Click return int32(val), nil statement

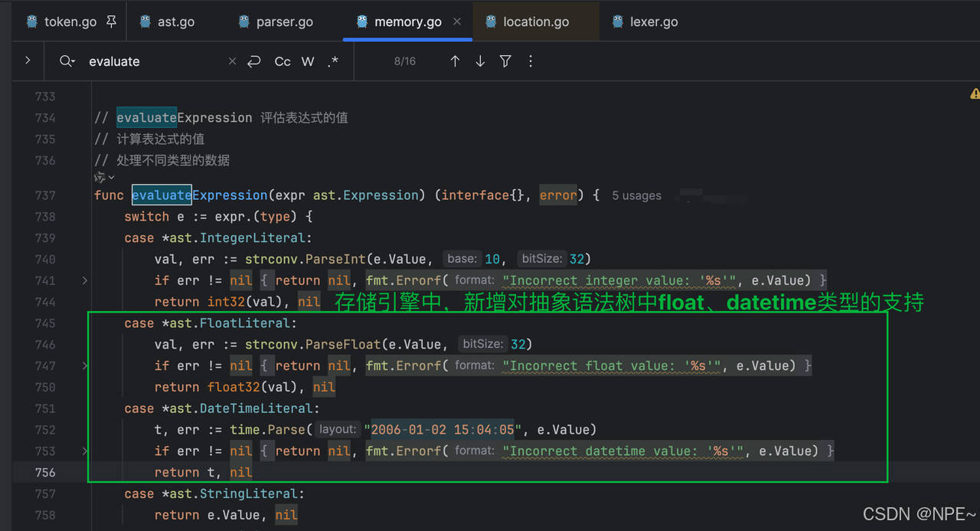(237, 302)
